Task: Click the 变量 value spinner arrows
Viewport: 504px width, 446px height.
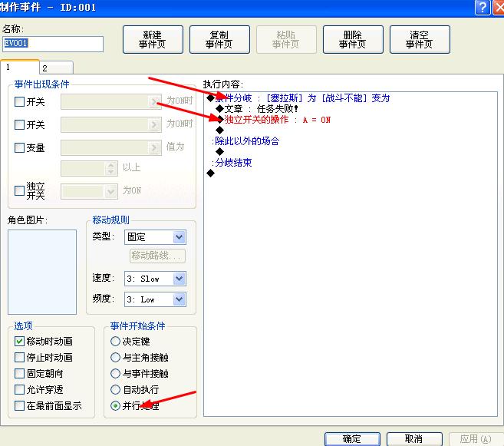Action: coord(111,168)
